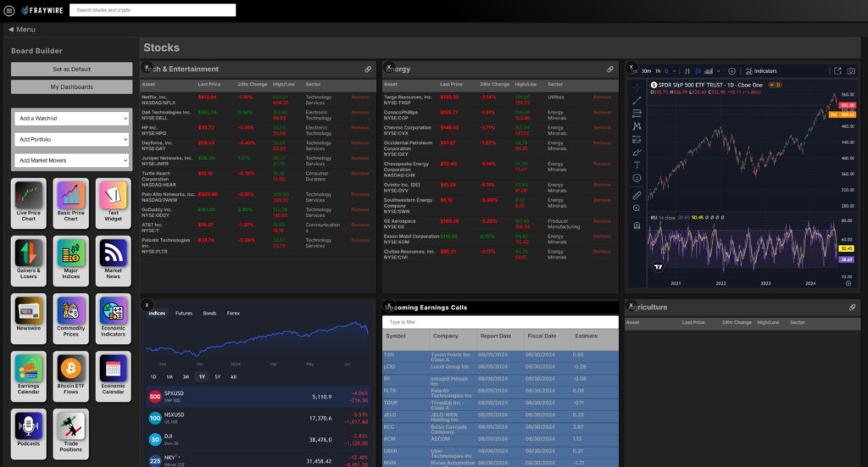
Task: Open the Add Market Movers dropdown
Action: click(x=72, y=160)
